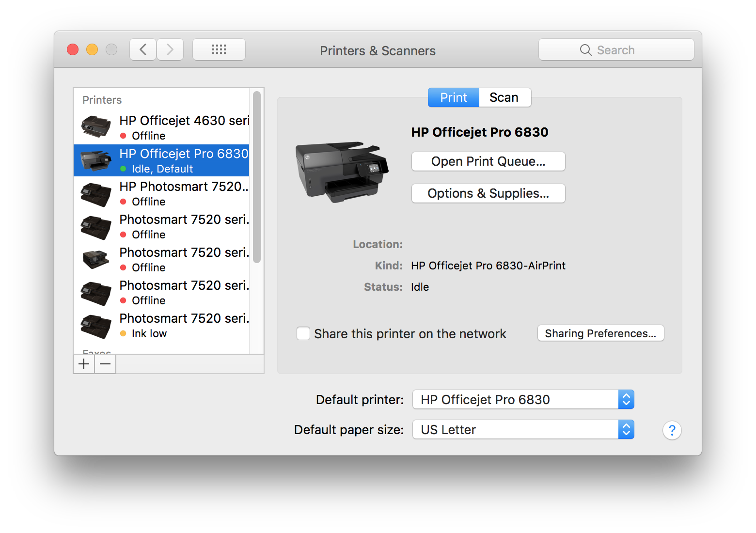Select HP Officejet Pro 6830 in list
The height and width of the screenshot is (533, 756).
pyautogui.click(x=161, y=160)
